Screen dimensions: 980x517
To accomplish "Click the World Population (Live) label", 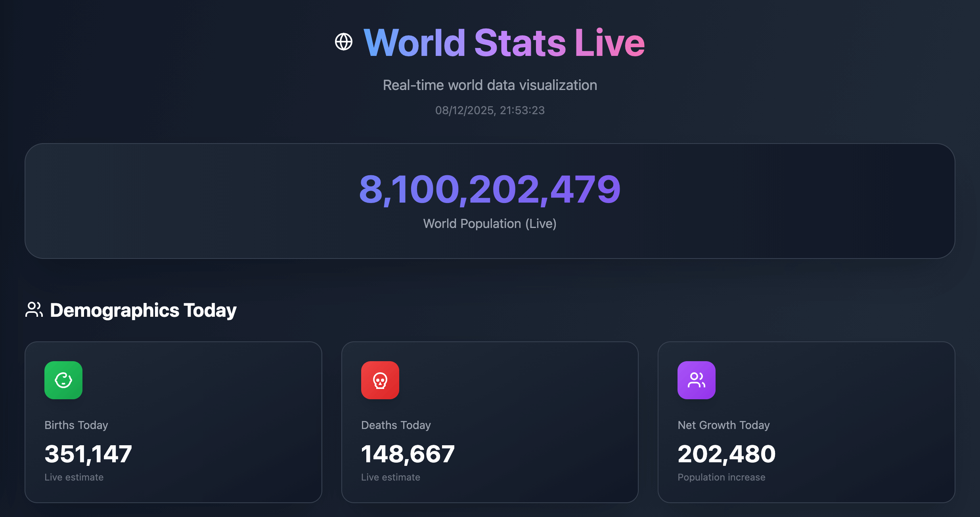I will (490, 224).
